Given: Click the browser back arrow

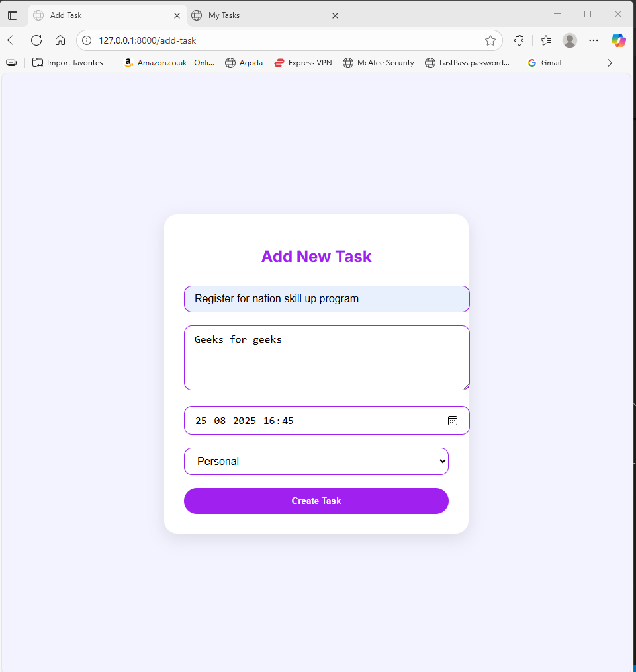Looking at the screenshot, I should pos(13,40).
